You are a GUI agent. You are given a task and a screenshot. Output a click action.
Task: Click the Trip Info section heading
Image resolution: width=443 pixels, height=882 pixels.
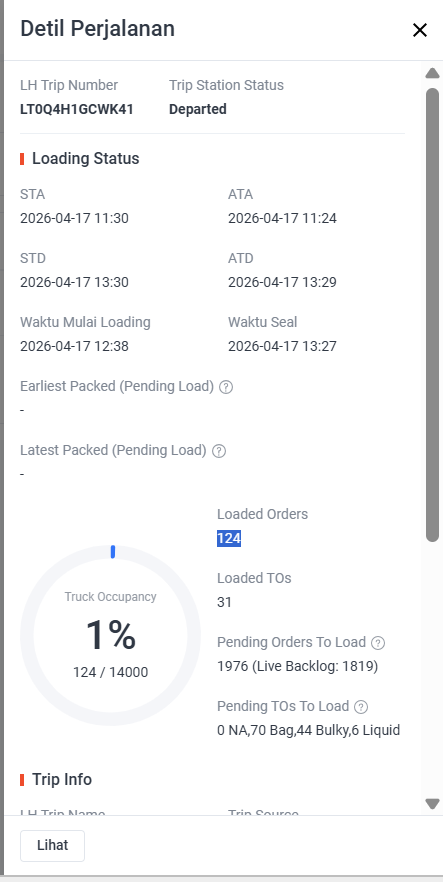pos(62,780)
